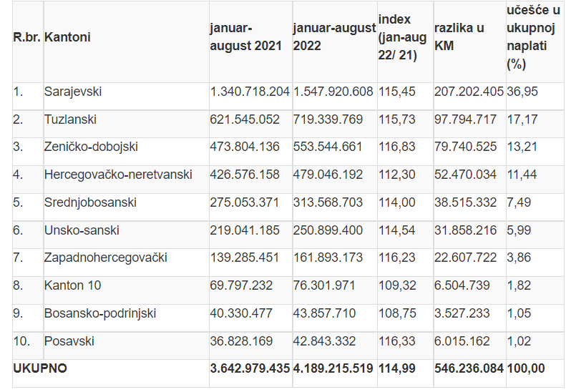
Task: Click the Kantoni column header
Action: (x=67, y=37)
